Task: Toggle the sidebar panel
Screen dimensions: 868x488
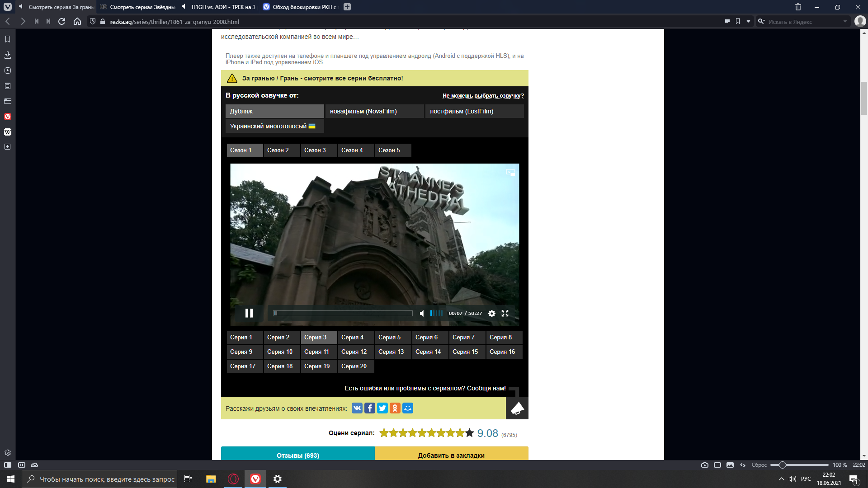Action: click(8, 465)
